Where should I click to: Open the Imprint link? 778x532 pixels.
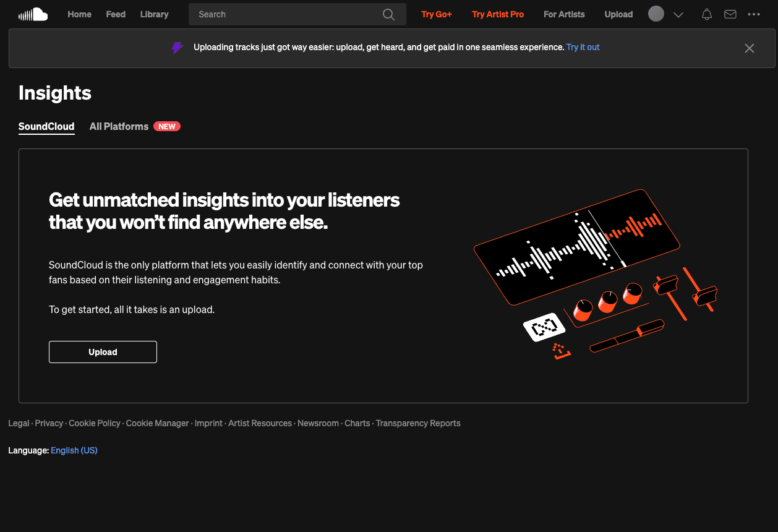coord(208,423)
